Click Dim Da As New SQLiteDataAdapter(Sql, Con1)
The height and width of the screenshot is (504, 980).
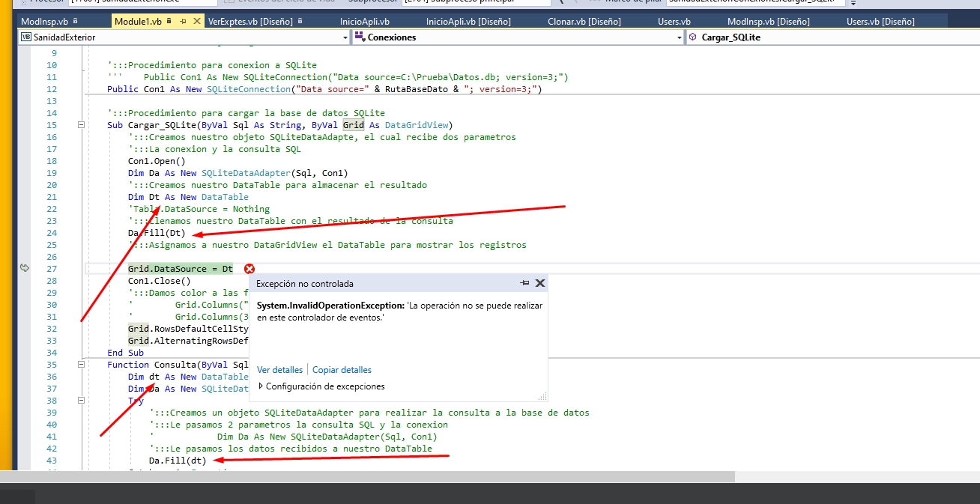238,173
